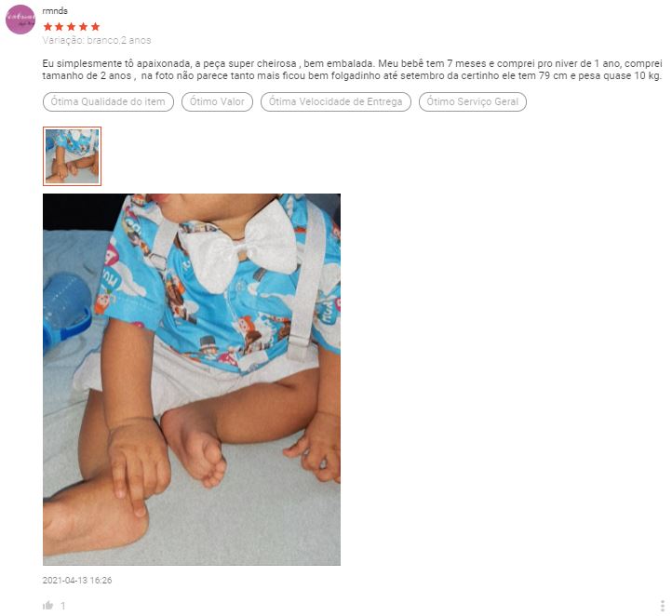Click the fifth rating star
Screen dimensions: 672x616
click(x=96, y=27)
